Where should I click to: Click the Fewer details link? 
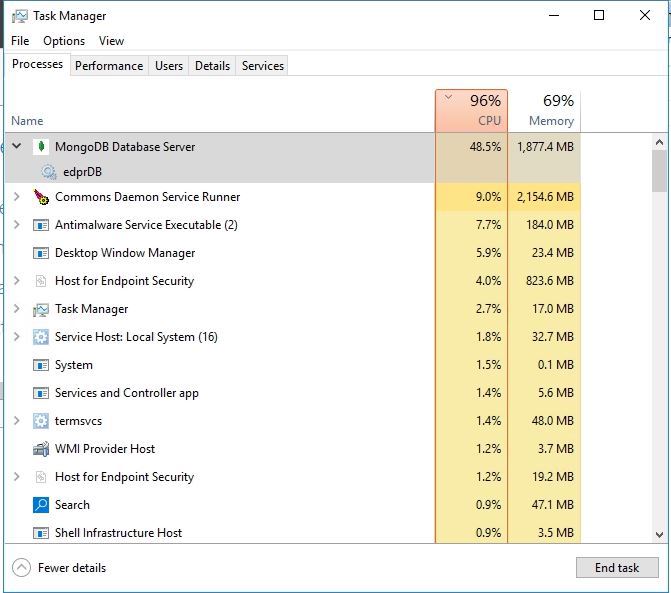pos(72,568)
